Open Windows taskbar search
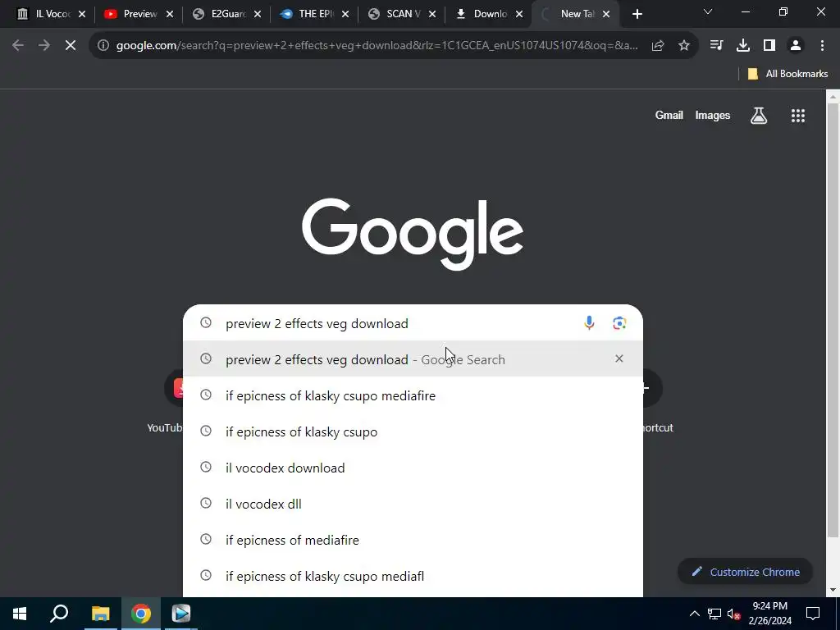The height and width of the screenshot is (630, 840). pyautogui.click(x=59, y=614)
